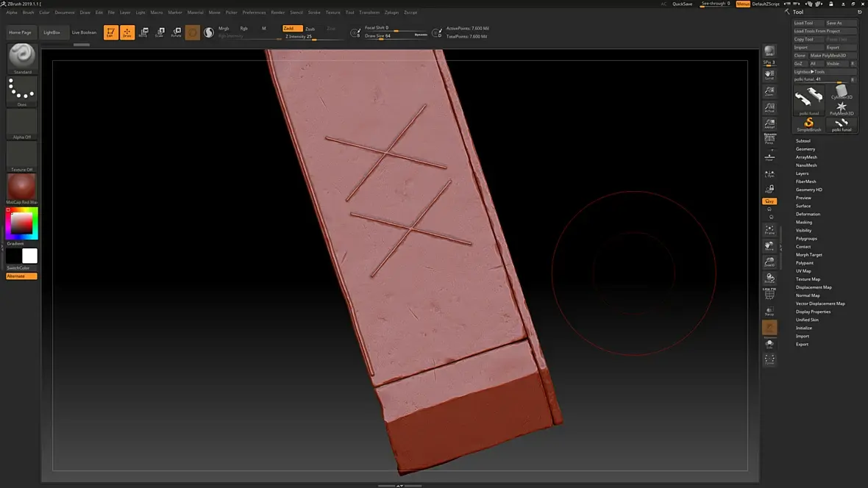
Task: Open the Preferences menu
Action: click(254, 12)
